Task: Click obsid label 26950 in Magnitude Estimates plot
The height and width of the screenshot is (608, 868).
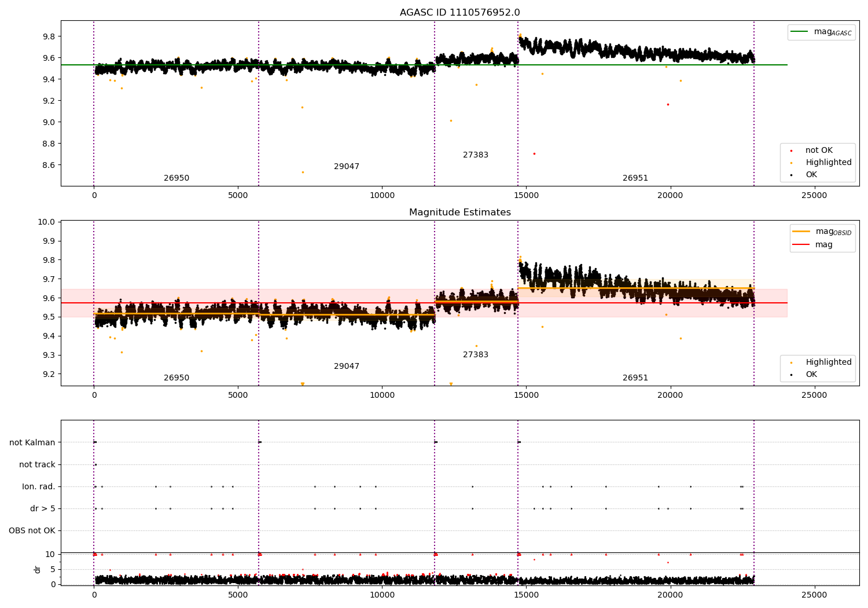Action: click(176, 378)
